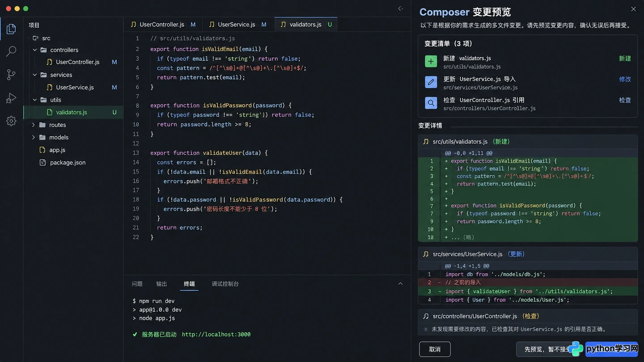Image resolution: width=644 pixels, height=362 pixels.
Task: Click the green plus icon for validators.js
Action: point(431,62)
